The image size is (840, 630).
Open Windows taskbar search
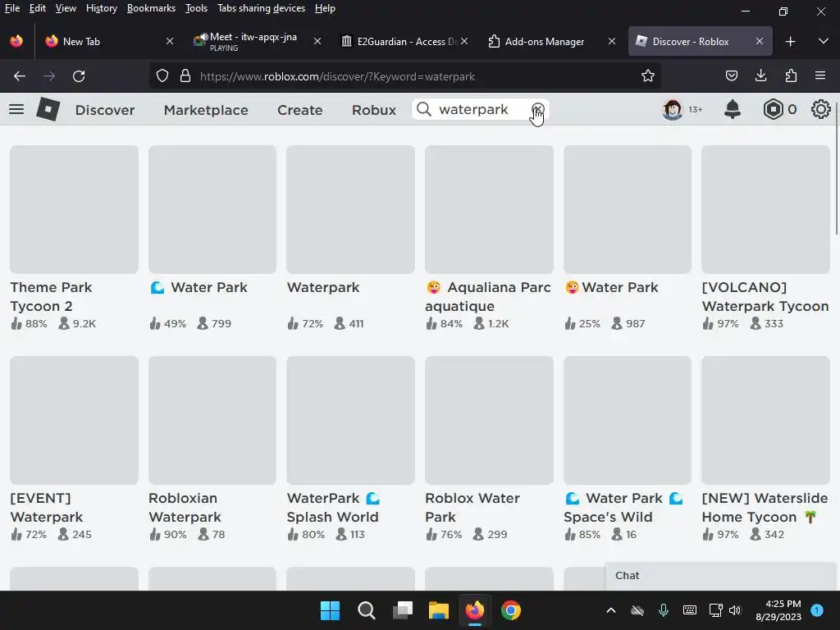[x=367, y=610]
